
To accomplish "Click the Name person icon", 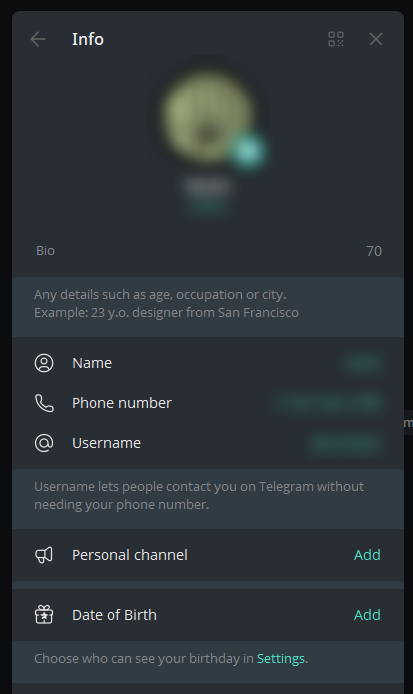I will (x=44, y=363).
